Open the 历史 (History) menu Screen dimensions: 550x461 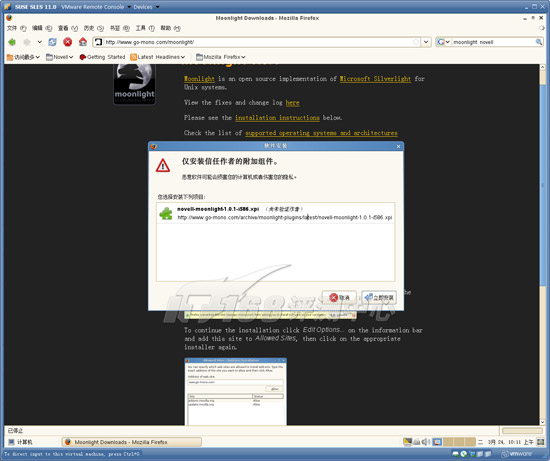pyautogui.click(x=94, y=28)
